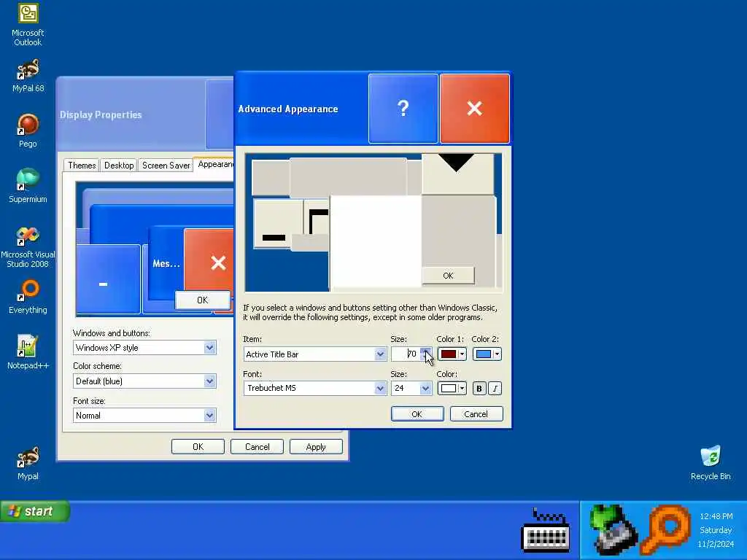Select the Notepad++ desktop shortcut

pos(28,352)
